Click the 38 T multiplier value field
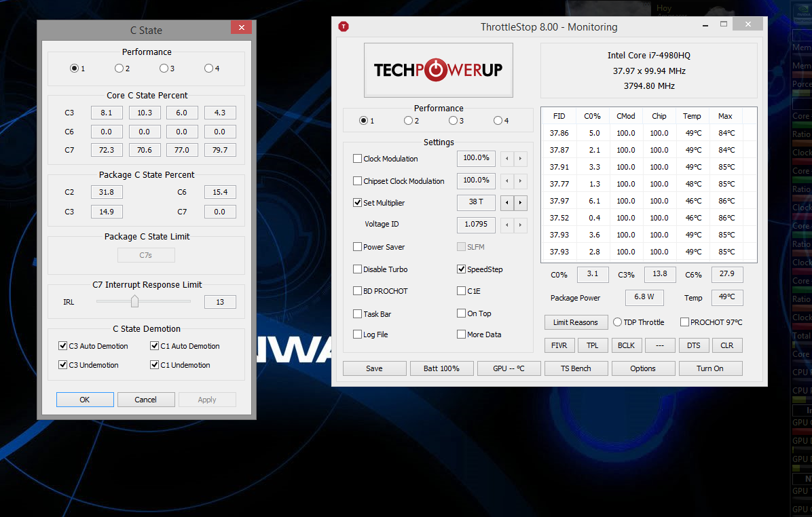 pyautogui.click(x=476, y=202)
